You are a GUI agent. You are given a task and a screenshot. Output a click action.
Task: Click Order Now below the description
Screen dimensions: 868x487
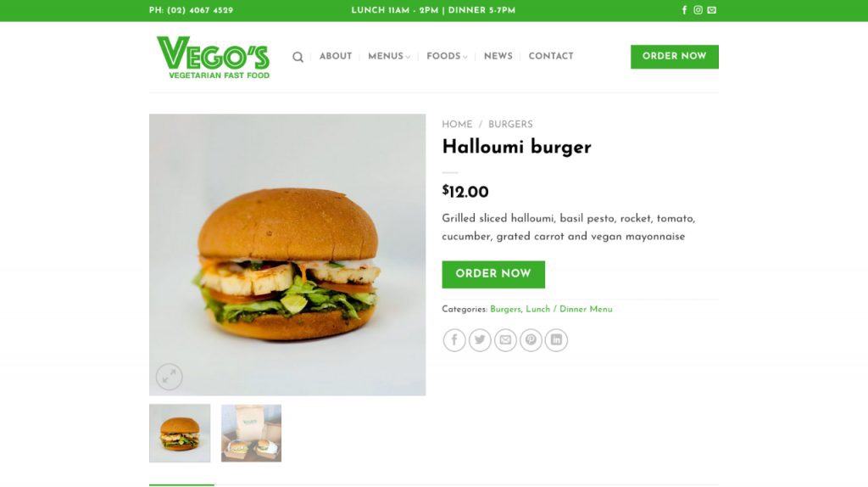[x=493, y=274]
